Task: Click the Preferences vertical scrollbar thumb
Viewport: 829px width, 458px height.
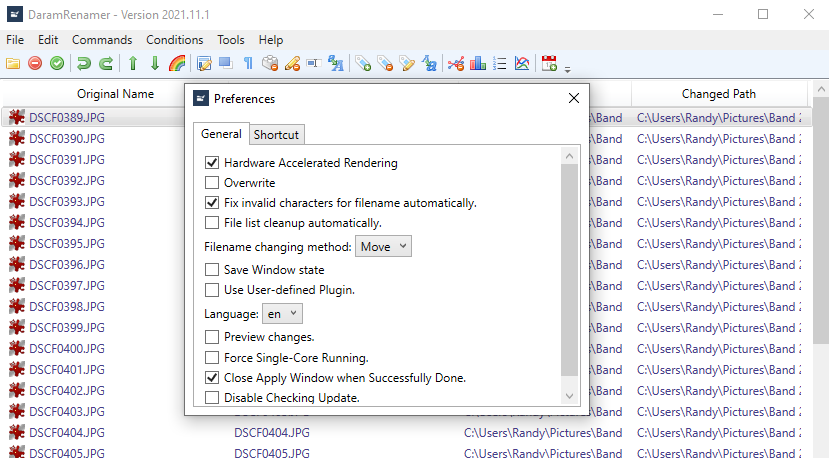Action: pyautogui.click(x=569, y=270)
